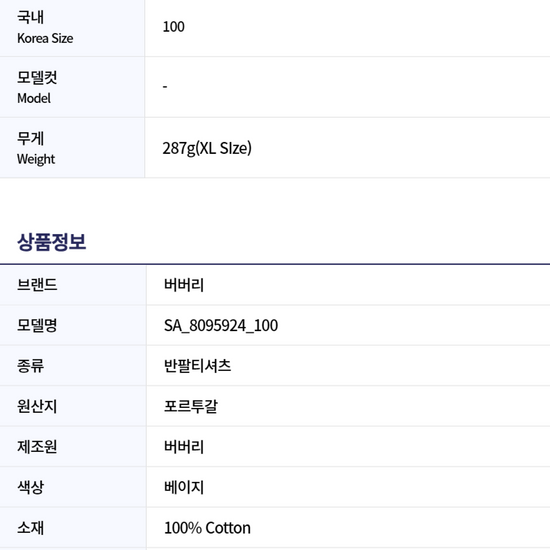Select the 287g(XL SIze) weight text
550x550 pixels.
(x=207, y=148)
